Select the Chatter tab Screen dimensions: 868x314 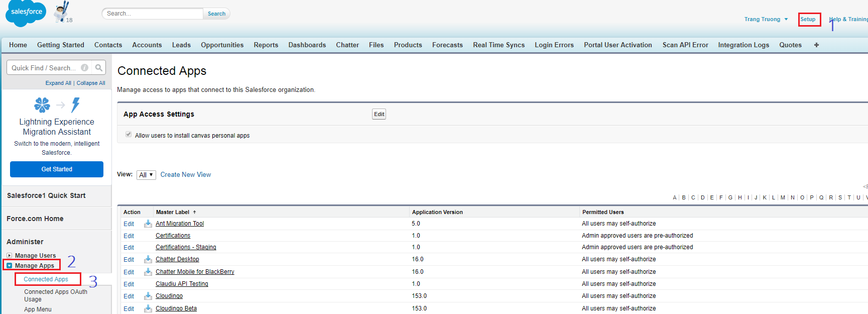point(347,45)
